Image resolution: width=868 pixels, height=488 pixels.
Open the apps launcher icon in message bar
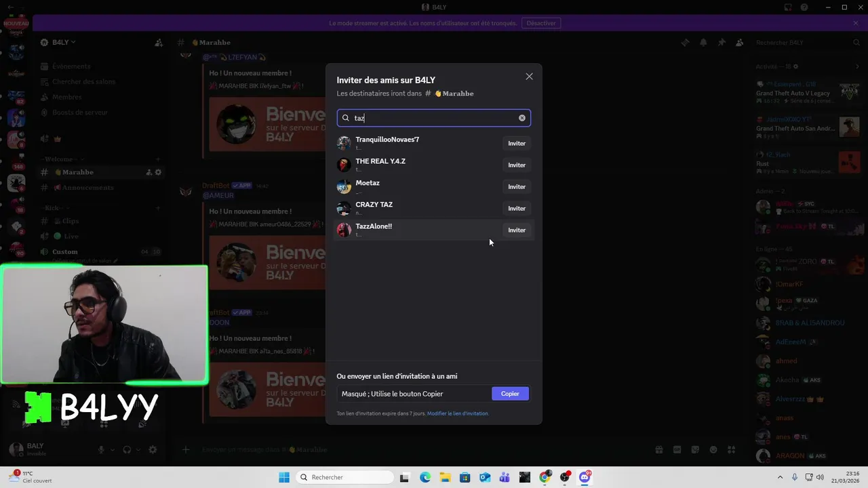point(732,449)
